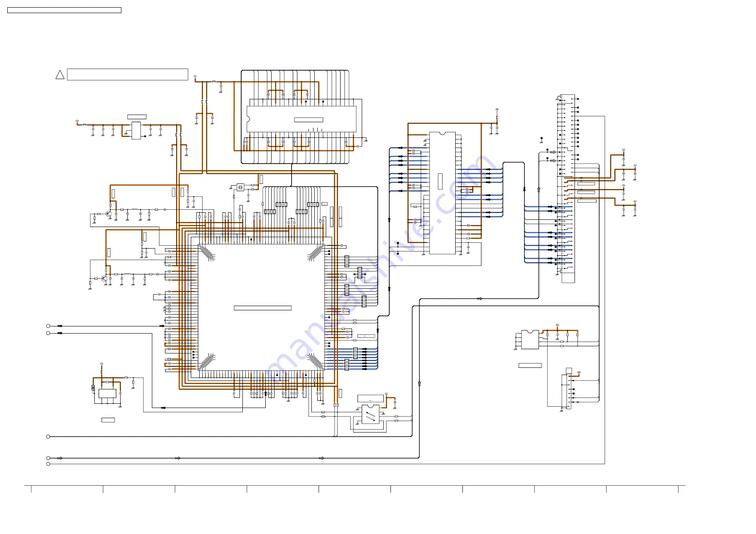Select the small vertical connector at bottom right
756x534 pixels.
[569, 392]
